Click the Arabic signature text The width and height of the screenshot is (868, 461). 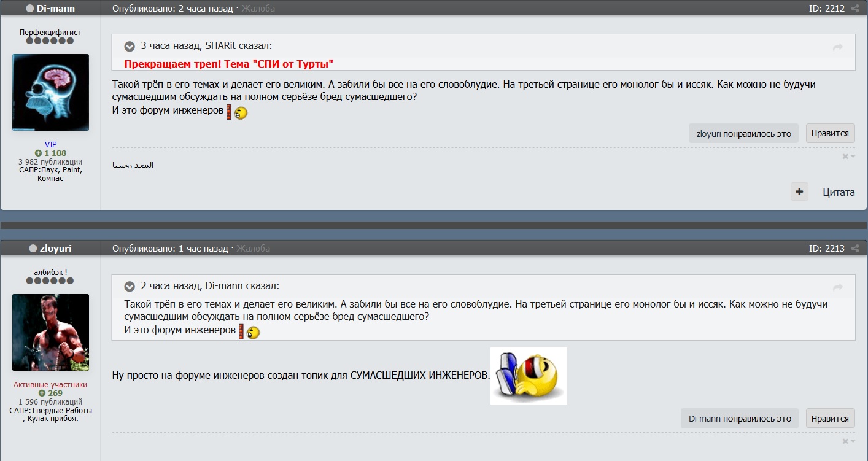point(133,165)
